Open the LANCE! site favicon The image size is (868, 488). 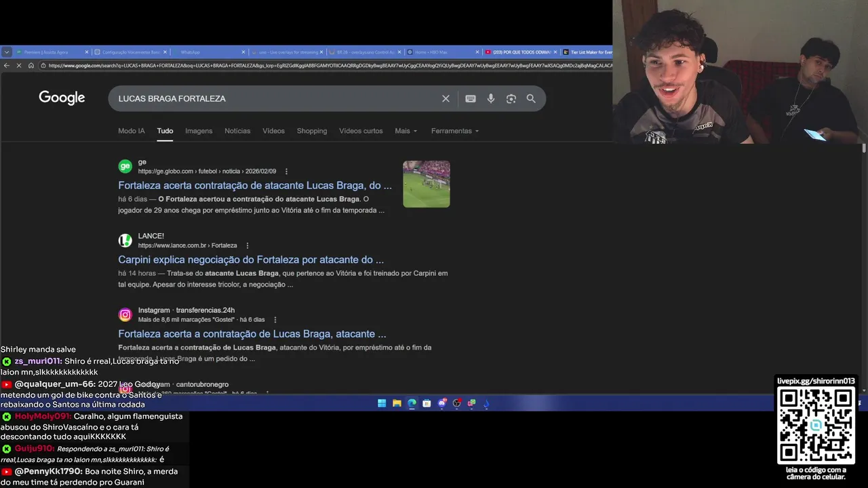click(x=125, y=241)
